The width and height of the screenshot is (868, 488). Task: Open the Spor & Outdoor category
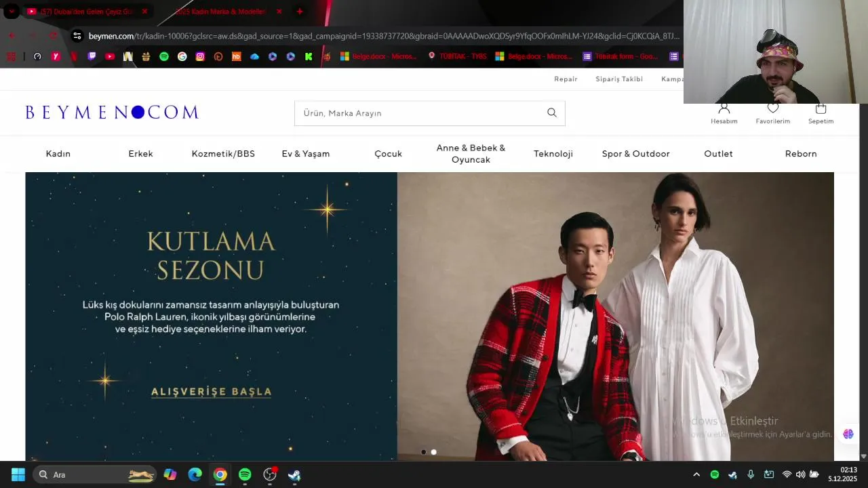point(636,154)
